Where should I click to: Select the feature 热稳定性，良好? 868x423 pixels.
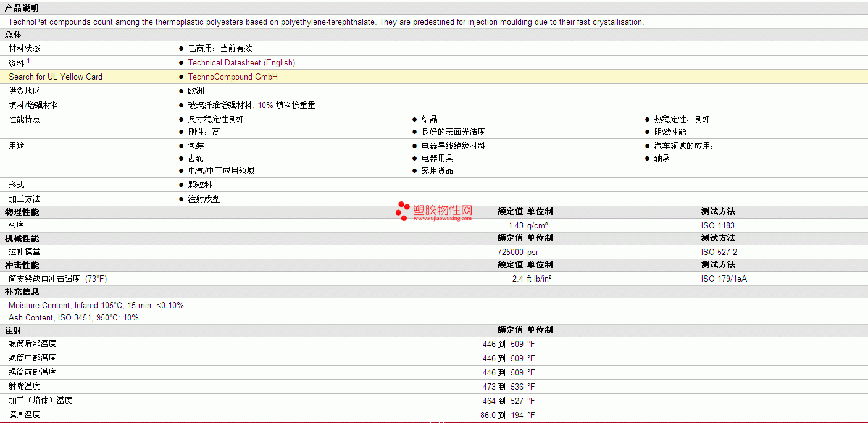point(682,119)
